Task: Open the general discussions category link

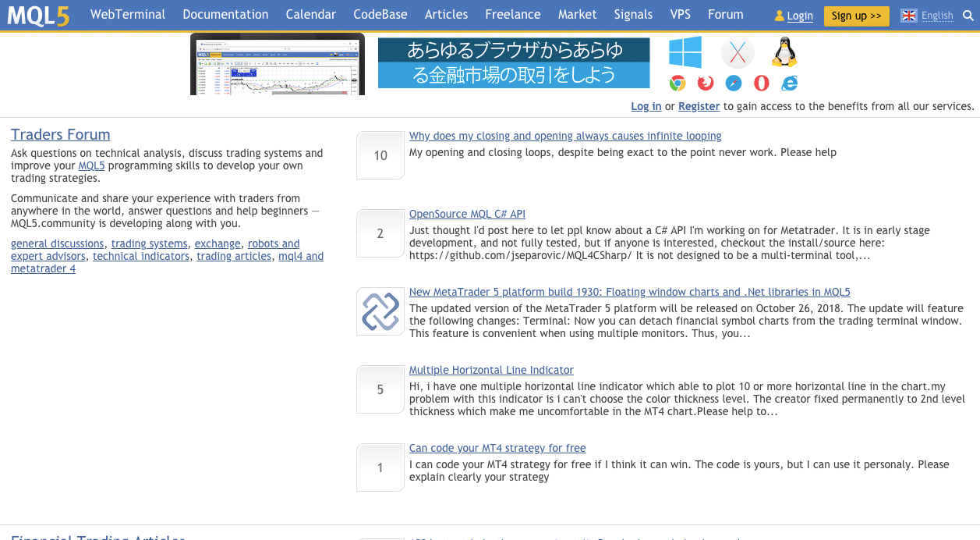Action: pyautogui.click(x=58, y=243)
